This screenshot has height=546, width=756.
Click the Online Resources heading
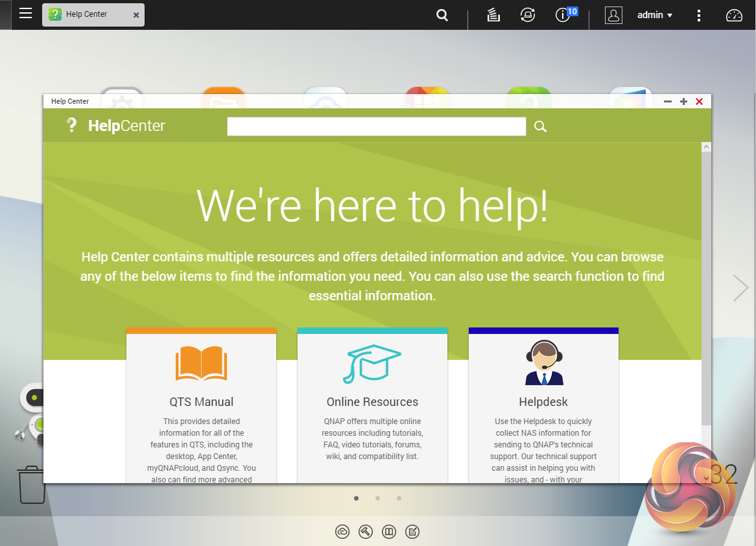click(372, 402)
